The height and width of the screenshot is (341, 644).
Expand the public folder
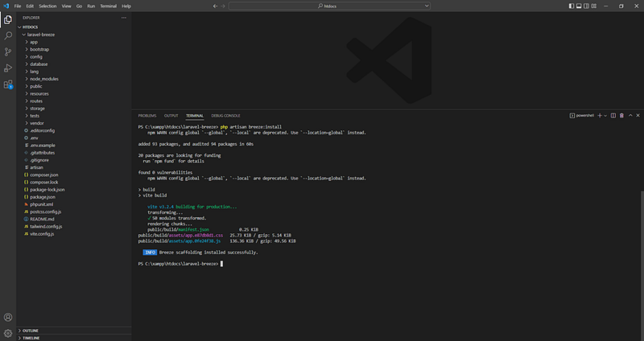(x=74, y=86)
